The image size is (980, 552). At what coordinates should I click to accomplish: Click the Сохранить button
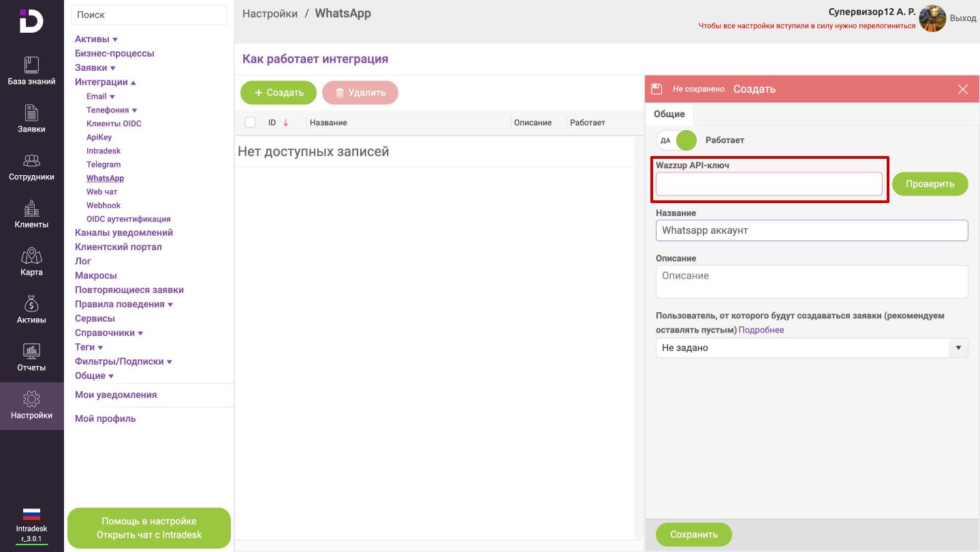pos(694,534)
